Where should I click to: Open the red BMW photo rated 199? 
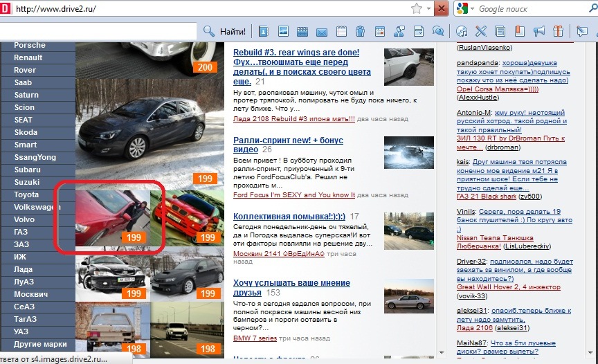point(188,218)
